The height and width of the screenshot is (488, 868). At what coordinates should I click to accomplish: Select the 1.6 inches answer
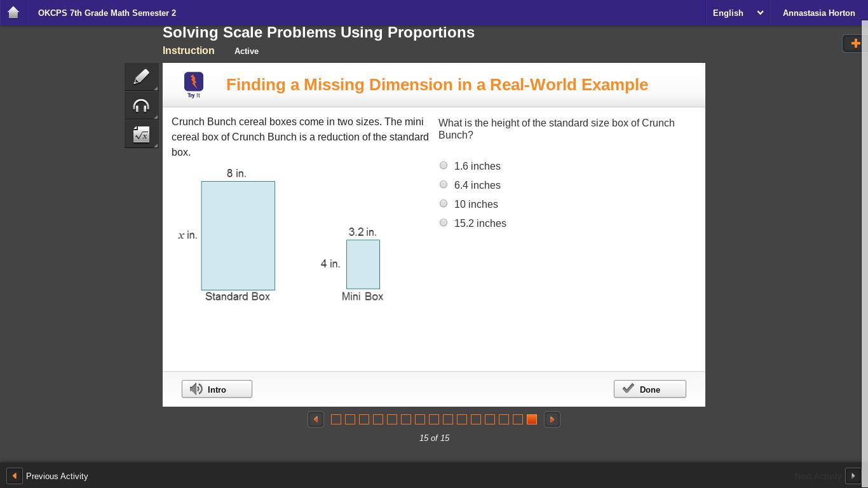tap(444, 165)
